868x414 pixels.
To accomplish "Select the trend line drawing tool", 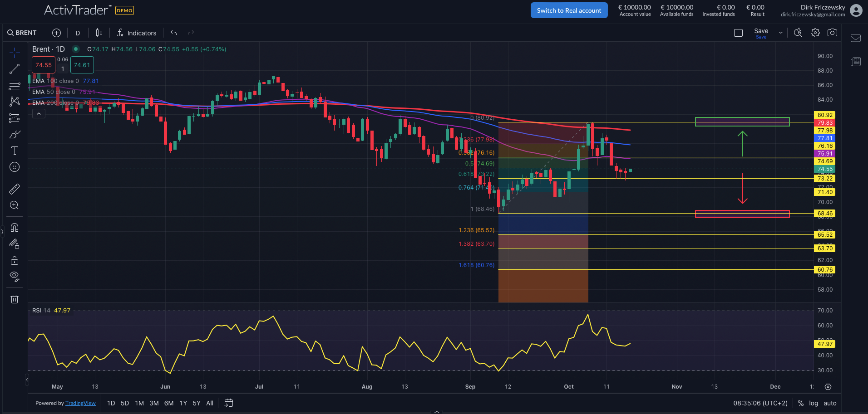I will [x=15, y=69].
